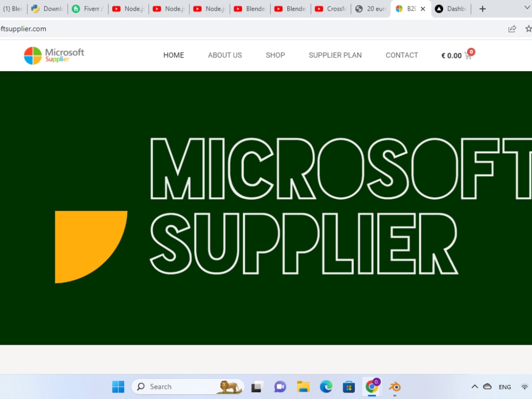Open the Microsoft Supplier logo link
This screenshot has height=399, width=532.
(x=54, y=55)
